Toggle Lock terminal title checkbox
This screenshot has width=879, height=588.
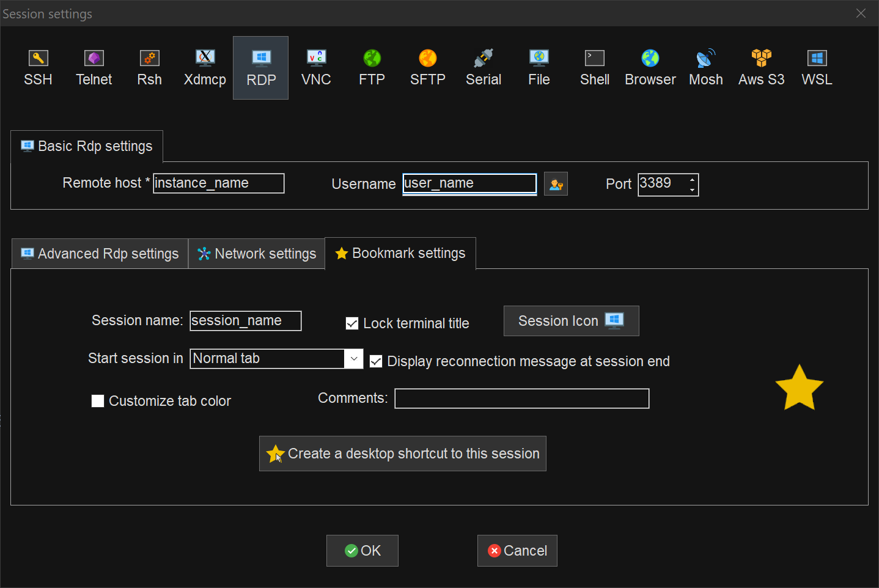352,323
